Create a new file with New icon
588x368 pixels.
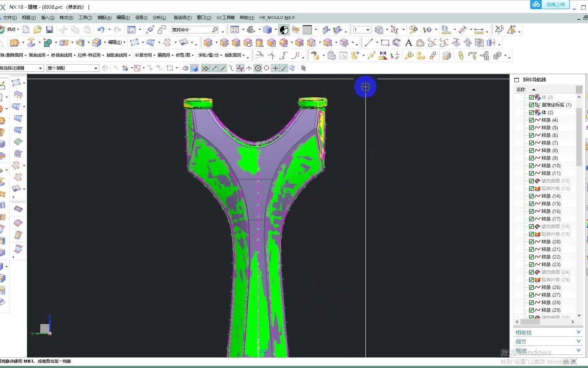[26, 30]
